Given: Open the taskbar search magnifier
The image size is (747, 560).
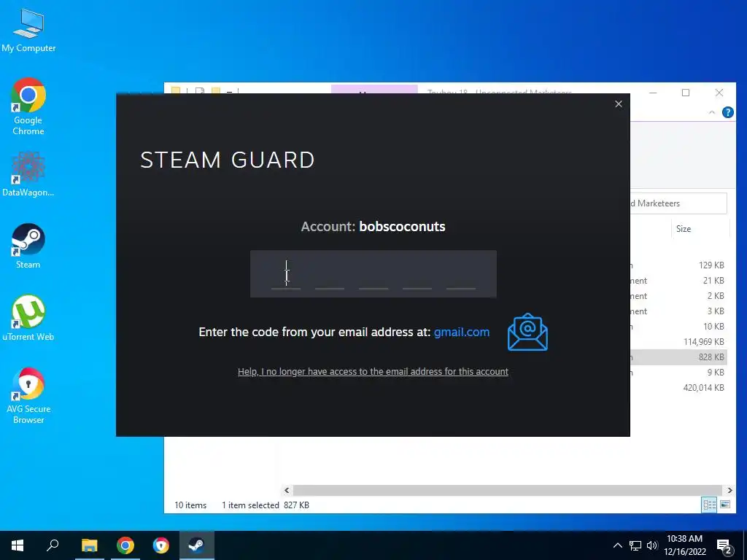Looking at the screenshot, I should [x=53, y=545].
